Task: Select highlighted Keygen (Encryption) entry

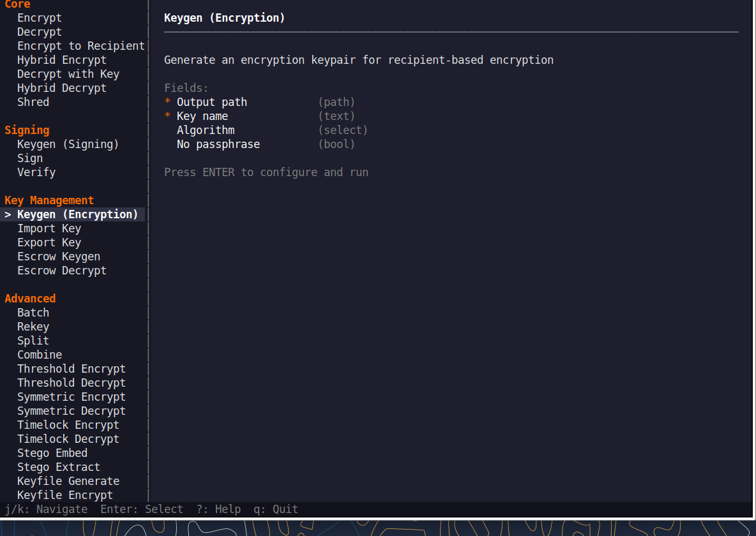Action: (x=72, y=214)
